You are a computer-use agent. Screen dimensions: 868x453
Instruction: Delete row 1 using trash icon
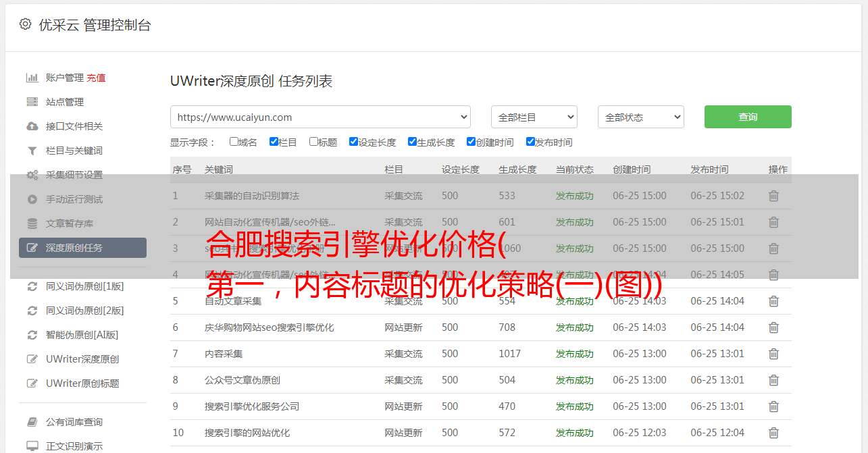click(773, 196)
